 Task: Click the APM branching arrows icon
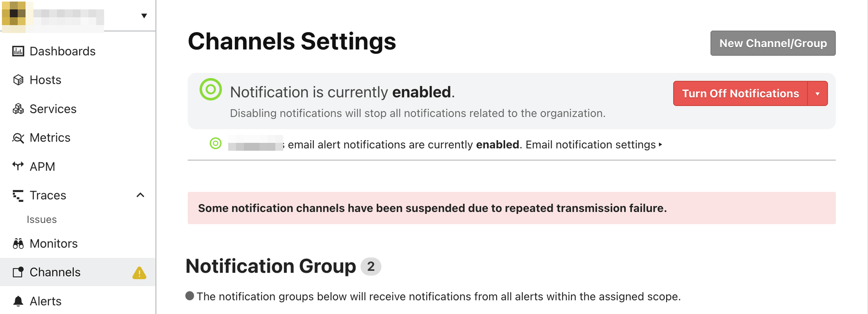(18, 166)
